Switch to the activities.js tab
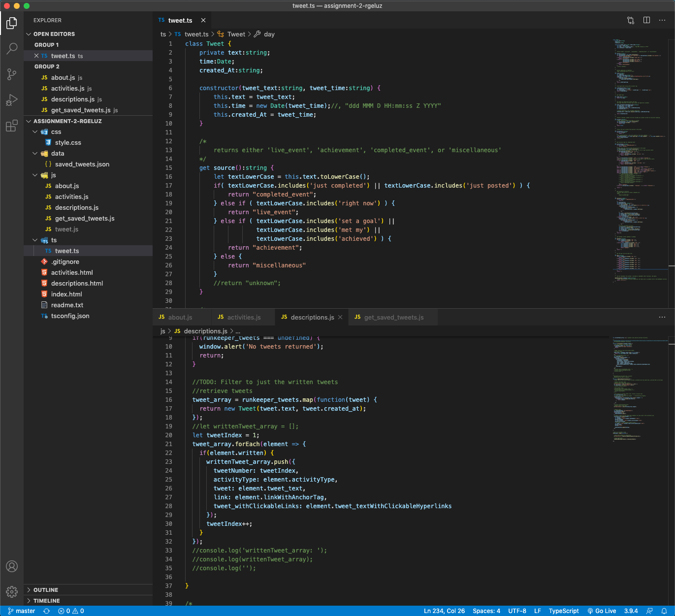This screenshot has height=616, width=675. (243, 317)
